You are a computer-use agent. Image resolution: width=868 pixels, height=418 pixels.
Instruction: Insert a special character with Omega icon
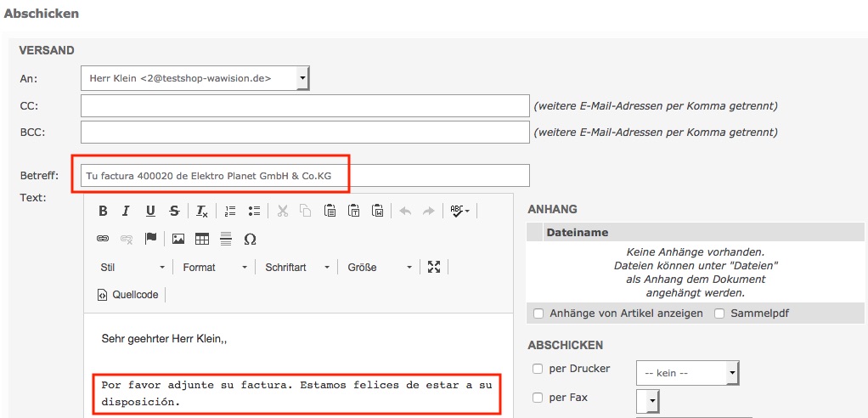pyautogui.click(x=250, y=239)
